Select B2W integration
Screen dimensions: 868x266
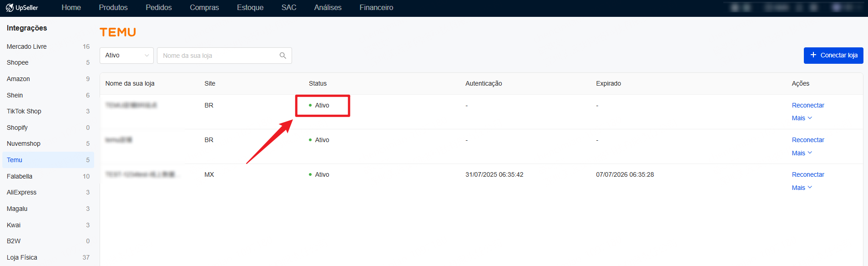[48, 241]
